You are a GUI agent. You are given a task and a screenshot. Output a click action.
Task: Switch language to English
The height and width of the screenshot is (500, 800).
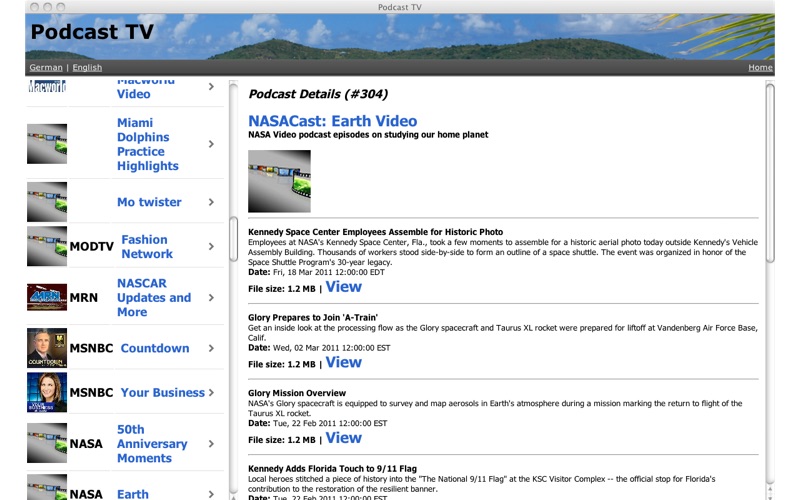pos(87,67)
